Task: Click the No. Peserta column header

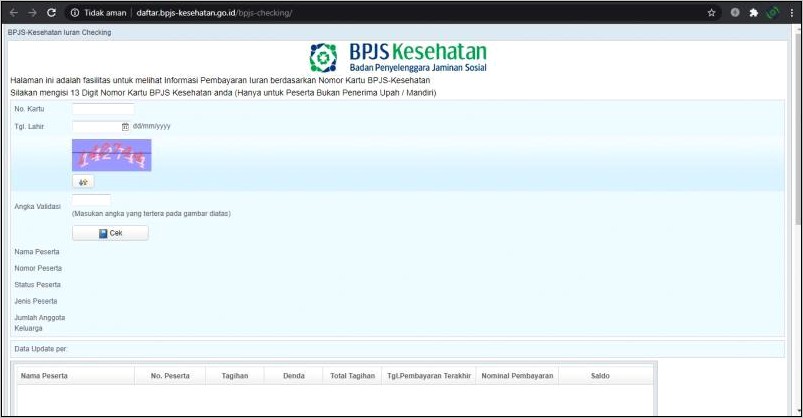Action: click(170, 375)
